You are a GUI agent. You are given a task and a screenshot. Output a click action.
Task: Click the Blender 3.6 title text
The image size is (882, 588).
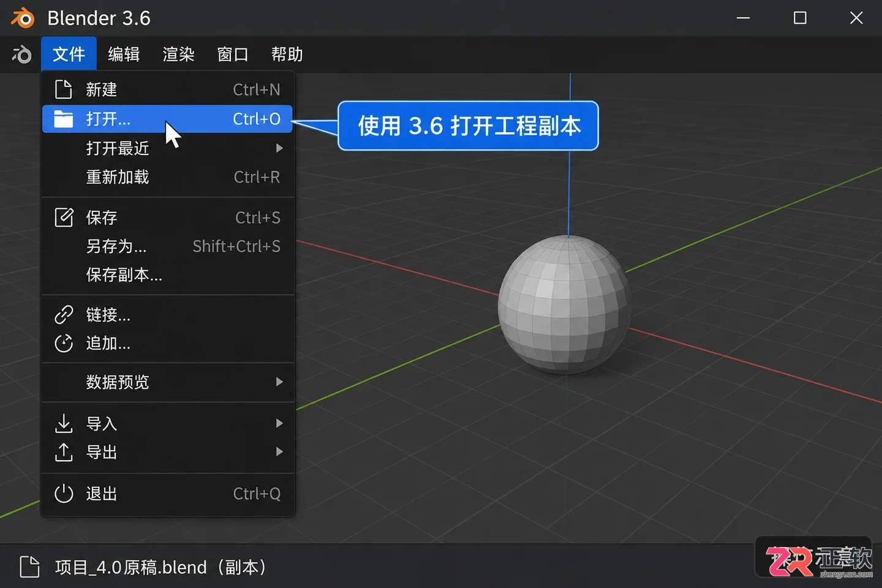(99, 18)
